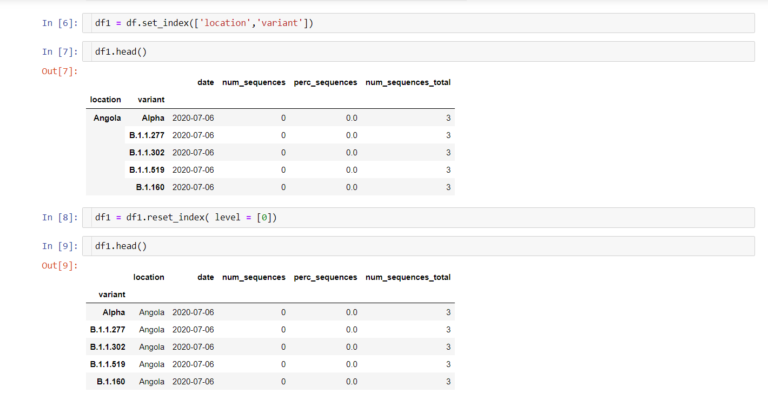Image resolution: width=768 pixels, height=399 pixels.
Task: Click the In [8] prompt label
Action: (60, 217)
